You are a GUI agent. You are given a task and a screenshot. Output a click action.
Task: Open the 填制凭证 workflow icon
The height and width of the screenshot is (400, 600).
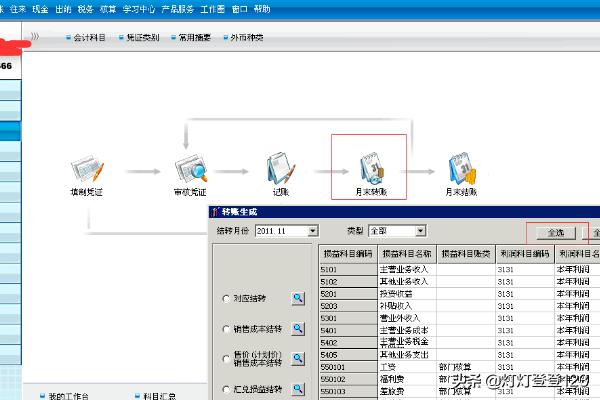tap(87, 175)
